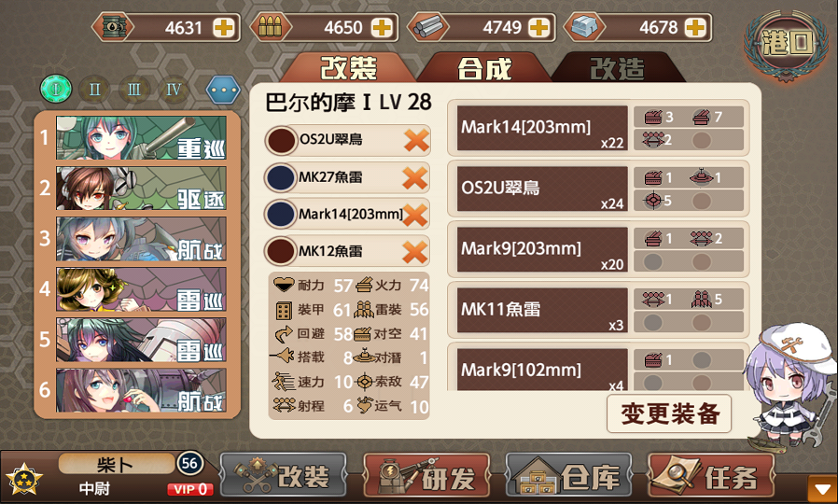
Task: Unequip MK27魚雷 using its X icon
Action: [x=416, y=177]
